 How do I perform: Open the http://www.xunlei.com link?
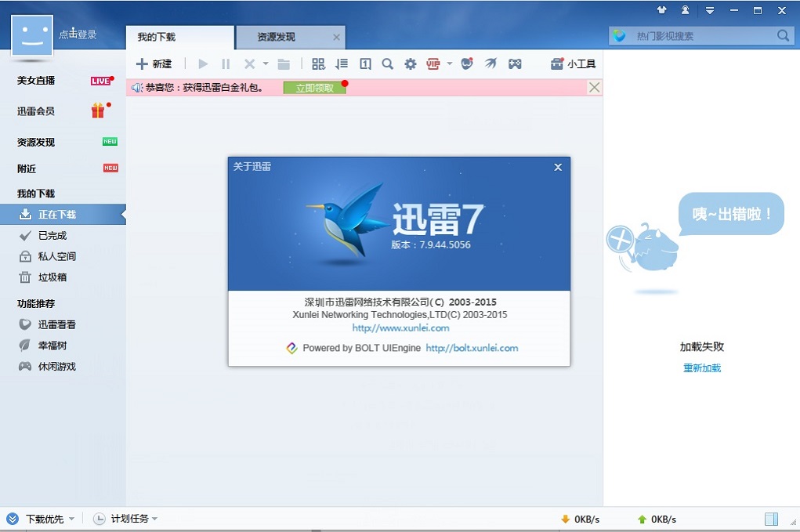click(x=400, y=328)
